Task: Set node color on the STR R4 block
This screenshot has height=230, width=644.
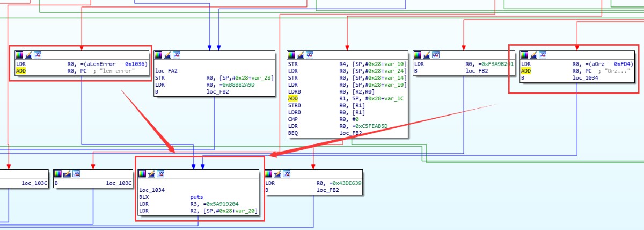Action: coord(291,55)
